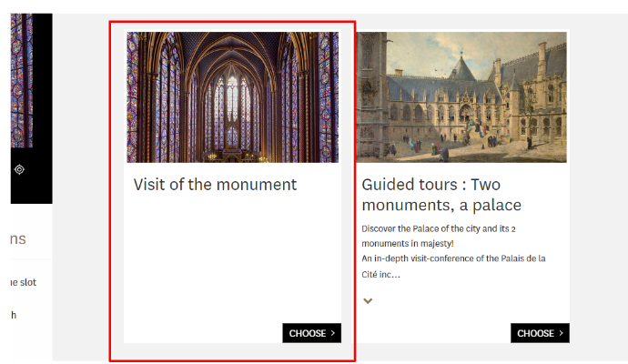Click the arrow icon in the Visit card's CHOOSE button

click(x=333, y=333)
